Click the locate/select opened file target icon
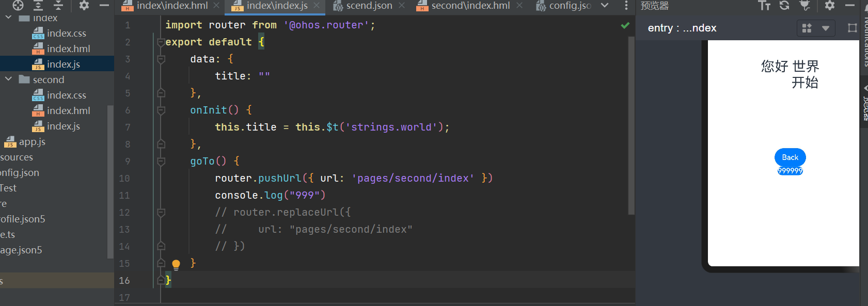Screen dimensions: 868x306 [x=18, y=5]
